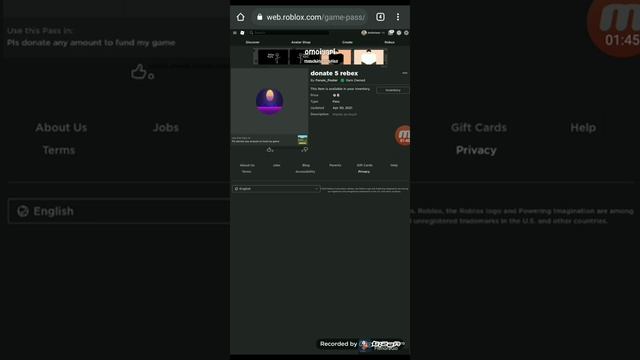Open the user avatar profile in header
The image size is (640, 360).
point(364,33)
